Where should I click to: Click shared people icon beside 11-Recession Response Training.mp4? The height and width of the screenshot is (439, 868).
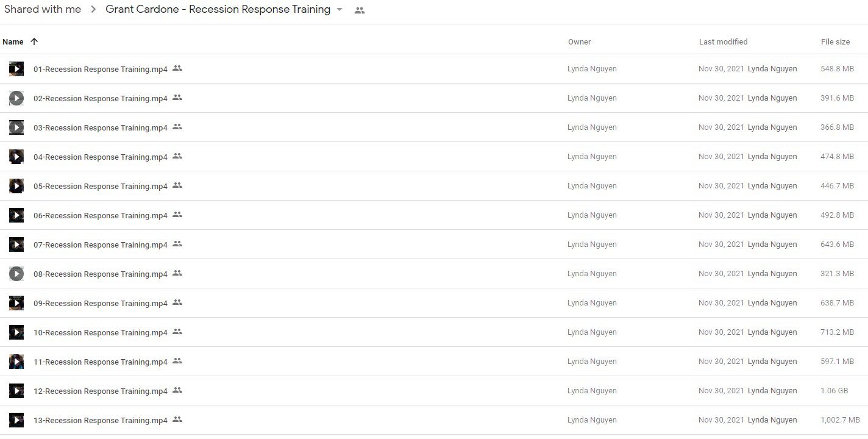[177, 361]
